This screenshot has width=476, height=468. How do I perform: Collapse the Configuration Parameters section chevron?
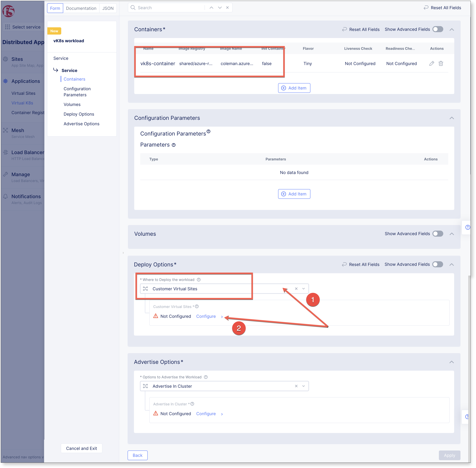coord(451,118)
